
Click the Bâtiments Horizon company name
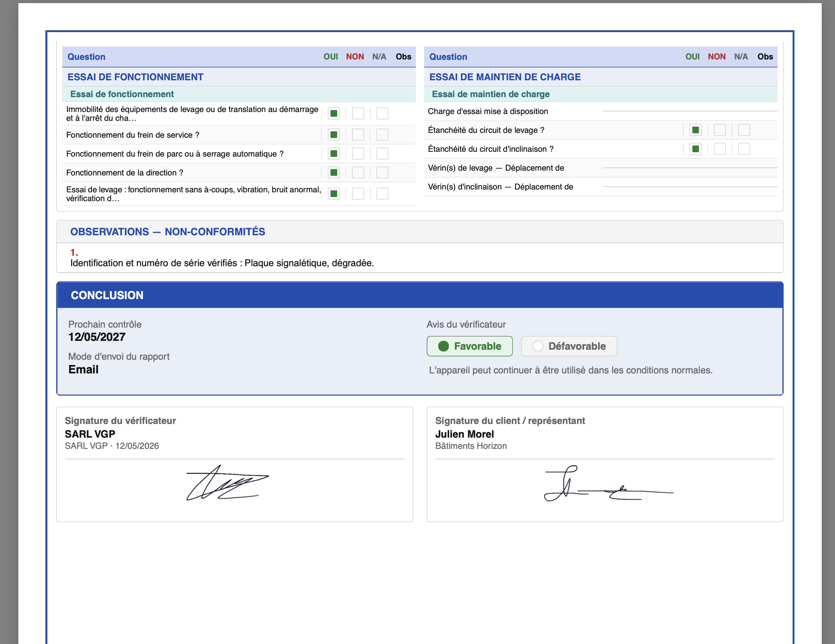click(471, 446)
